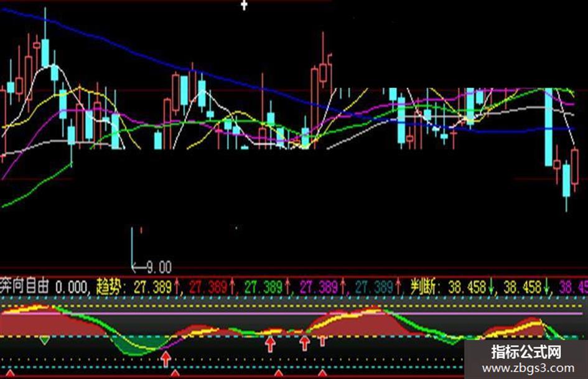Click the 9.00 low price annotation
588x379 pixels.
[159, 268]
